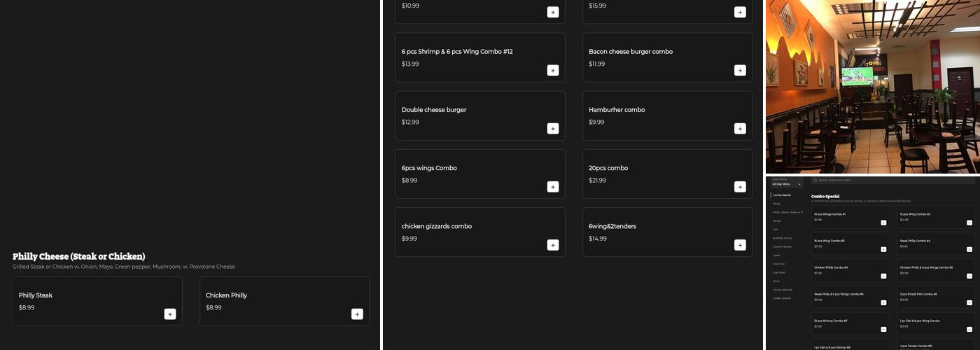The image size is (980, 350).
Task: Jump to Fried Rice category
Action: [x=779, y=264]
